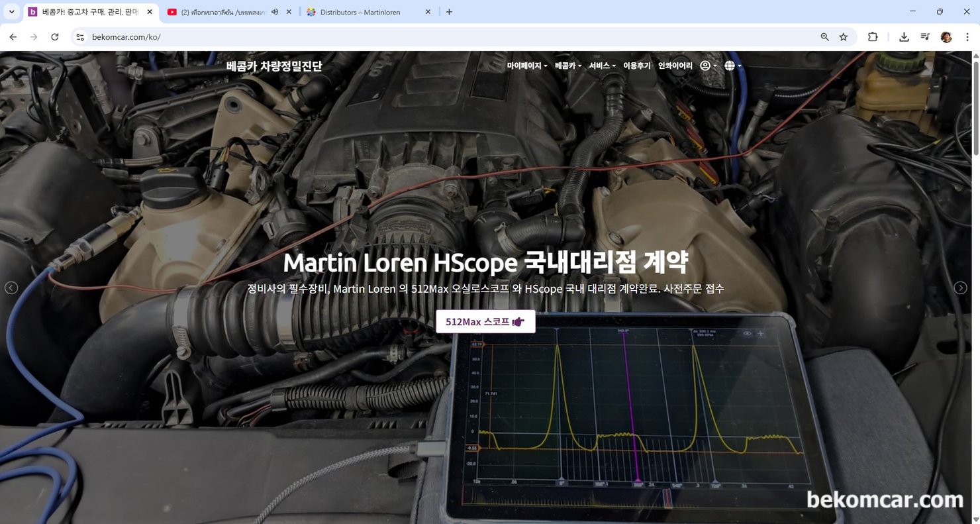This screenshot has width=980, height=524.
Task: Open the 서비스 dropdown menu
Action: [600, 66]
